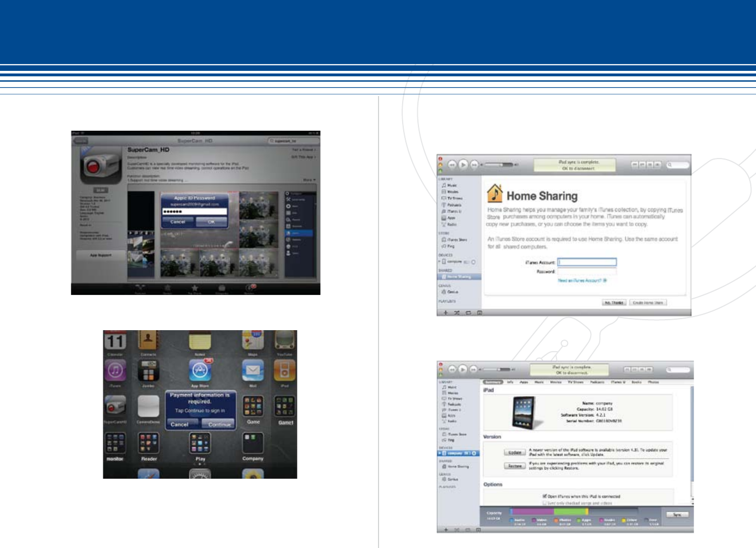Click the Apps color legend swatch in capacity bar
756x548 pixels.
point(579,521)
